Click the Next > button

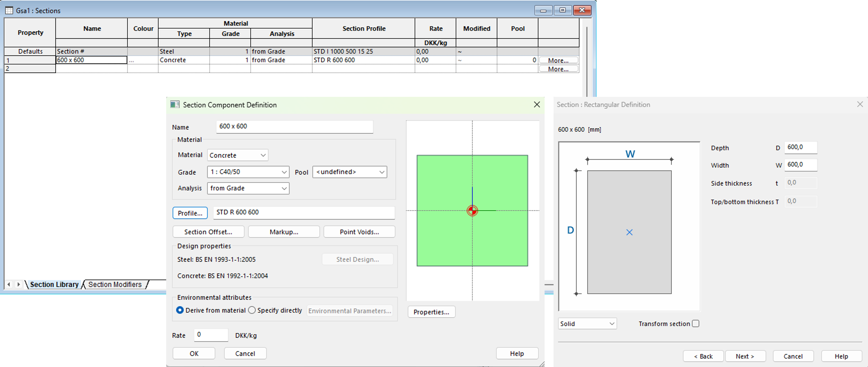[x=745, y=356]
